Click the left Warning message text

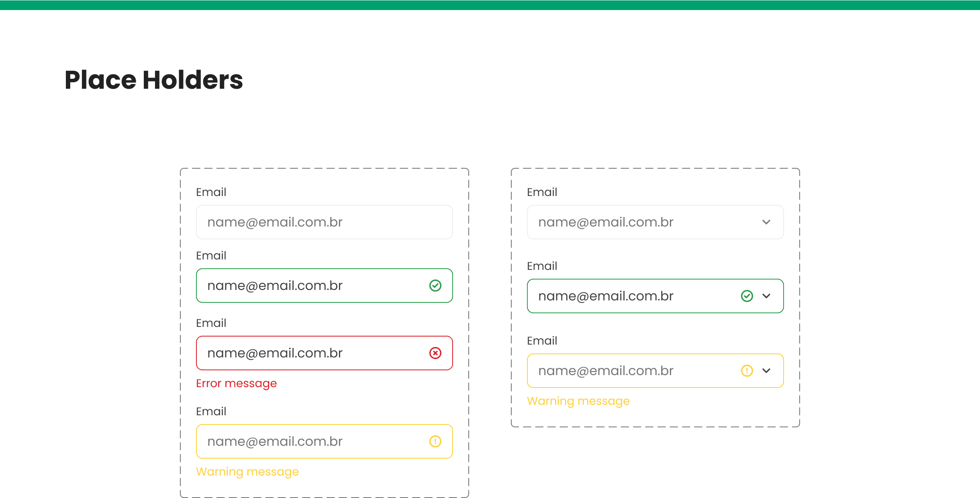click(x=247, y=471)
